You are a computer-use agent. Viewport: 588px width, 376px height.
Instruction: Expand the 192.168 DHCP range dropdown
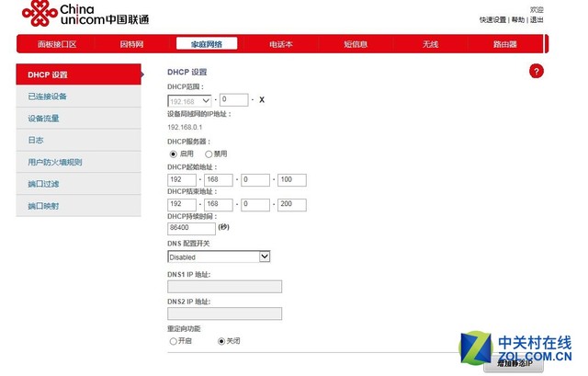pyautogui.click(x=189, y=101)
